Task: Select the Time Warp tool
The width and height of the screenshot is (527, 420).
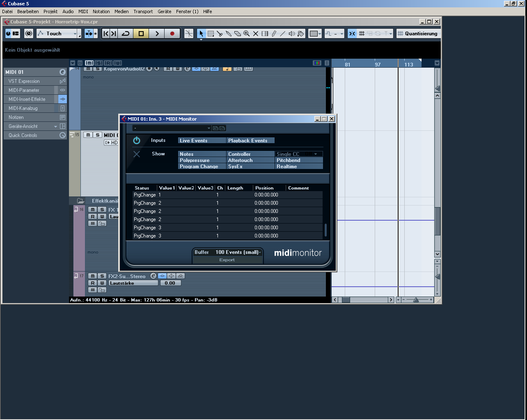Action: [265, 34]
